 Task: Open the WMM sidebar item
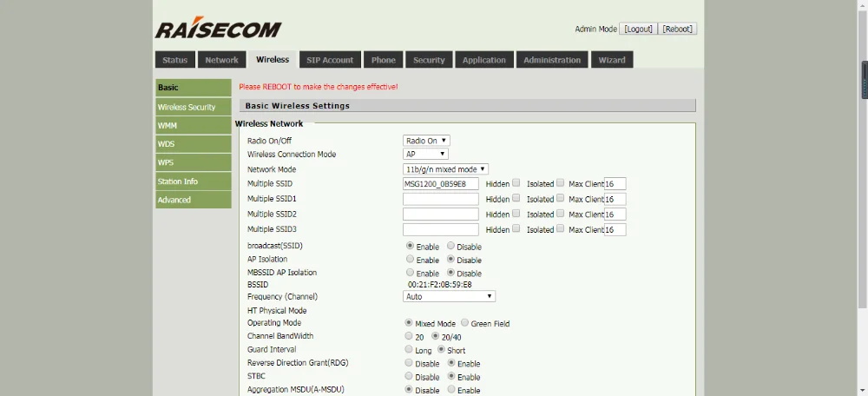click(x=194, y=126)
